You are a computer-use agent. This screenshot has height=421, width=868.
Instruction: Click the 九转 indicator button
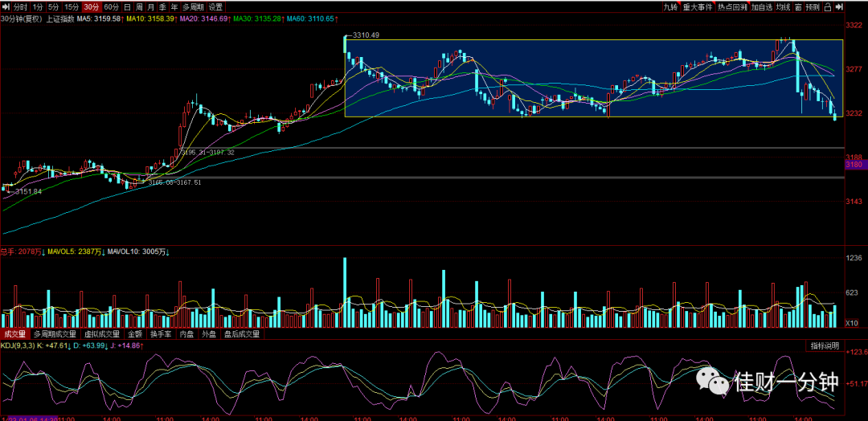click(671, 7)
